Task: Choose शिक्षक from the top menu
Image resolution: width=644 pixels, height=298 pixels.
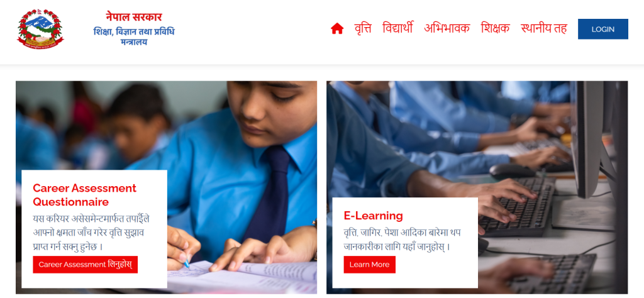Action: [496, 28]
